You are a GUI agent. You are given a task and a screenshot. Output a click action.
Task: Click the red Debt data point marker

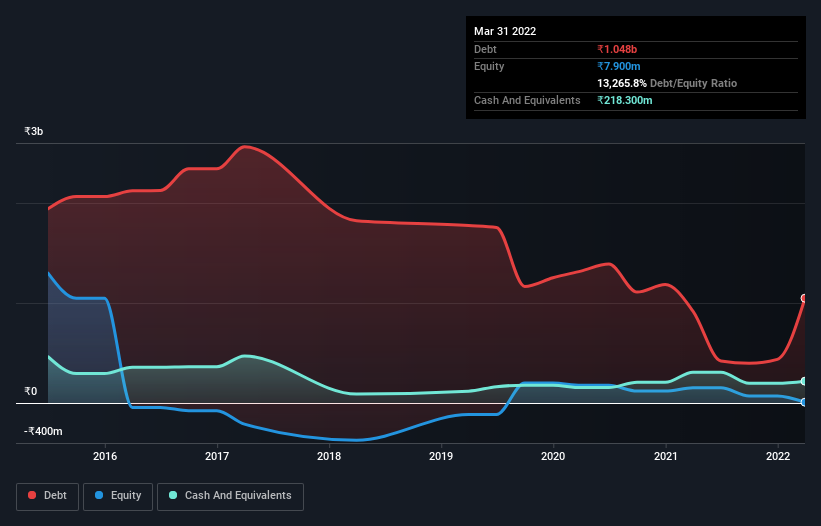[804, 298]
